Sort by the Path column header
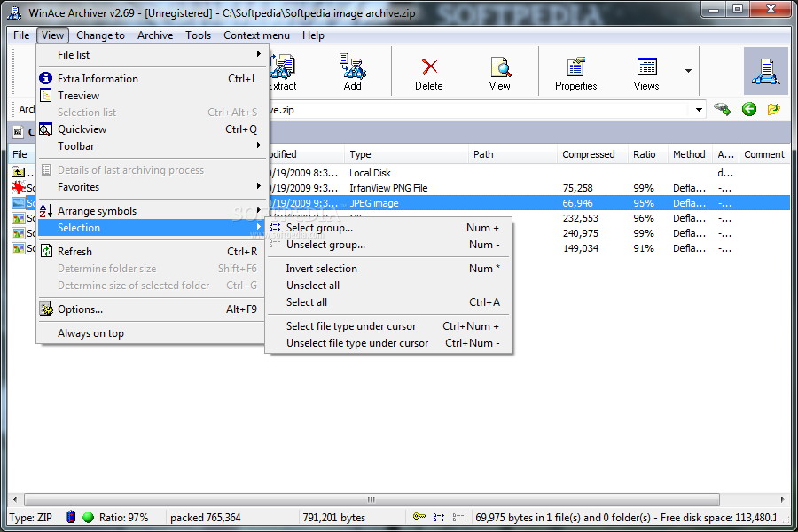Screen dimensions: 798x532 (512, 154)
